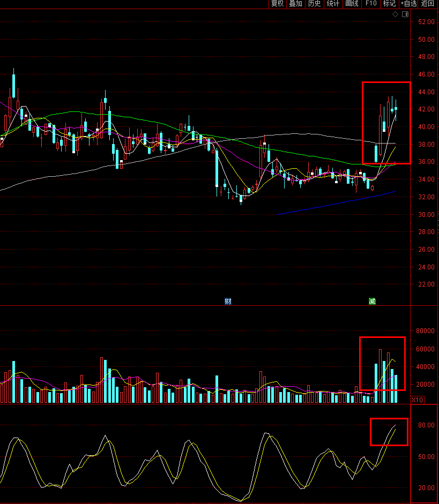Open the 复权 adjustment menu

[277, 4]
